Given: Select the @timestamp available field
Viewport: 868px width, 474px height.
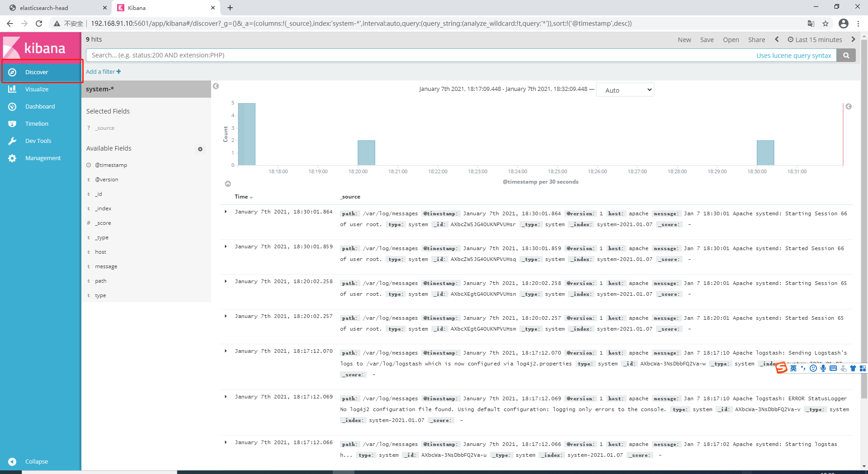Looking at the screenshot, I should [x=111, y=165].
